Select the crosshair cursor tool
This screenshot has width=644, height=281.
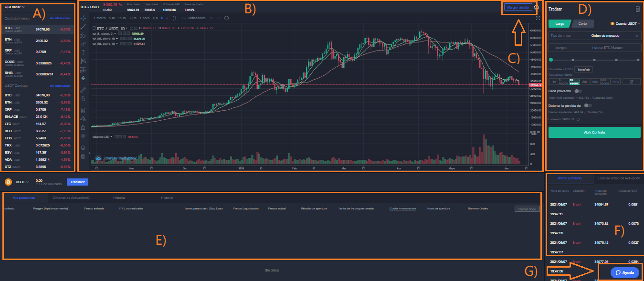tap(83, 18)
